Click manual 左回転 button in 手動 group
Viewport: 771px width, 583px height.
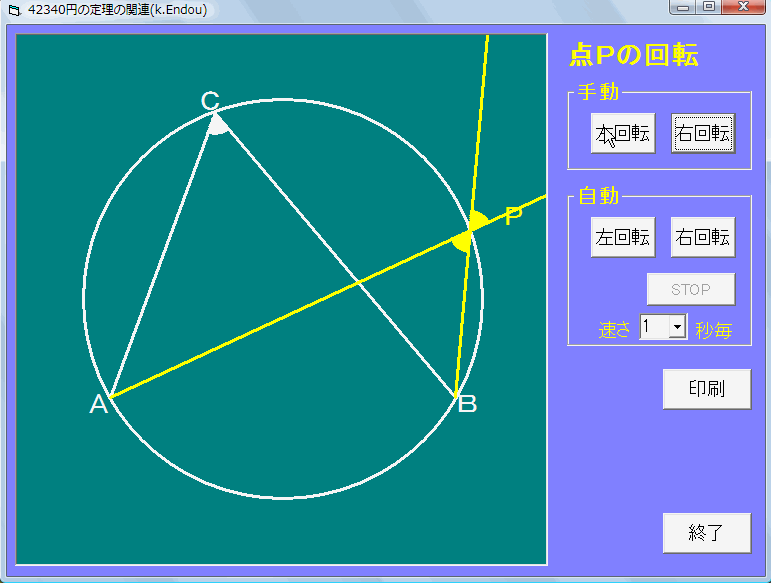(623, 133)
